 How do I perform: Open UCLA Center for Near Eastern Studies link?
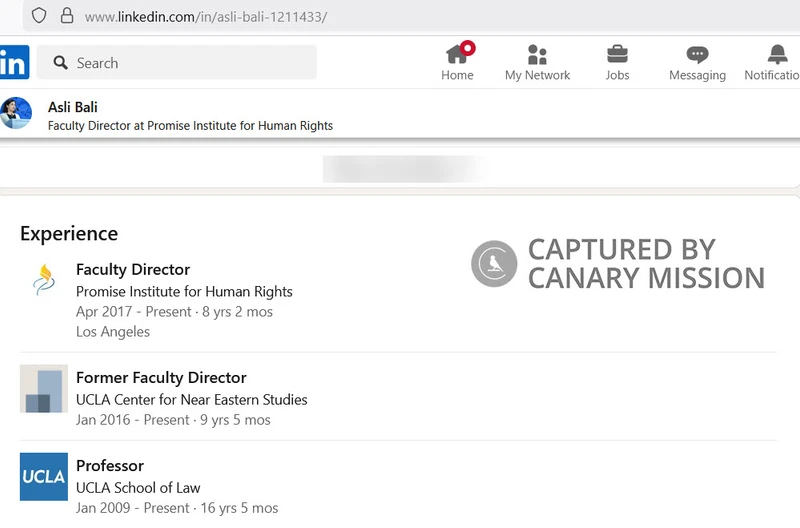191,399
